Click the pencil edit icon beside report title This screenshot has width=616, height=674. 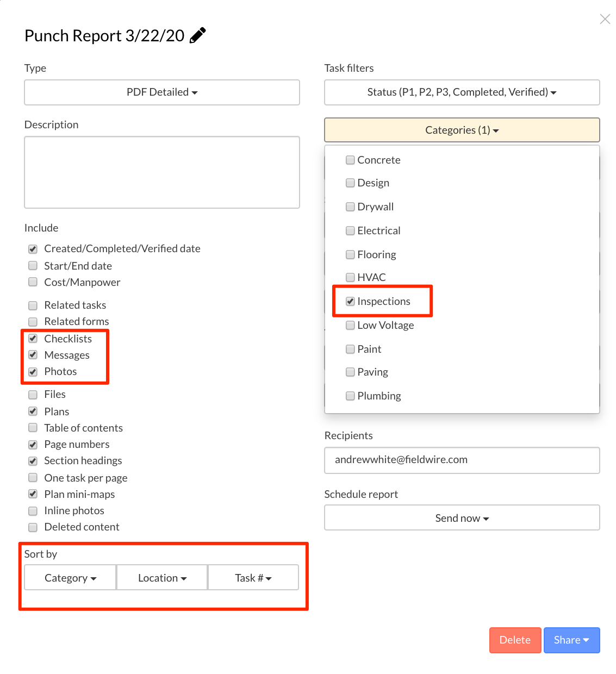click(198, 35)
